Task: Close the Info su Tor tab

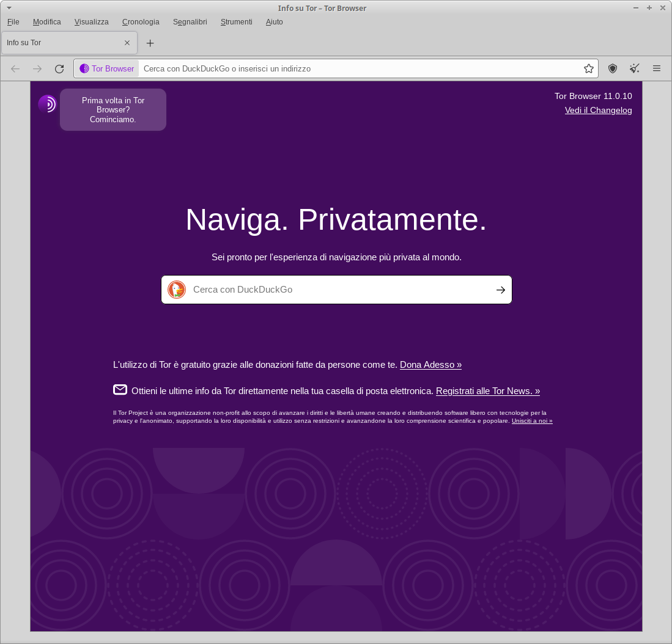Action: tap(127, 43)
